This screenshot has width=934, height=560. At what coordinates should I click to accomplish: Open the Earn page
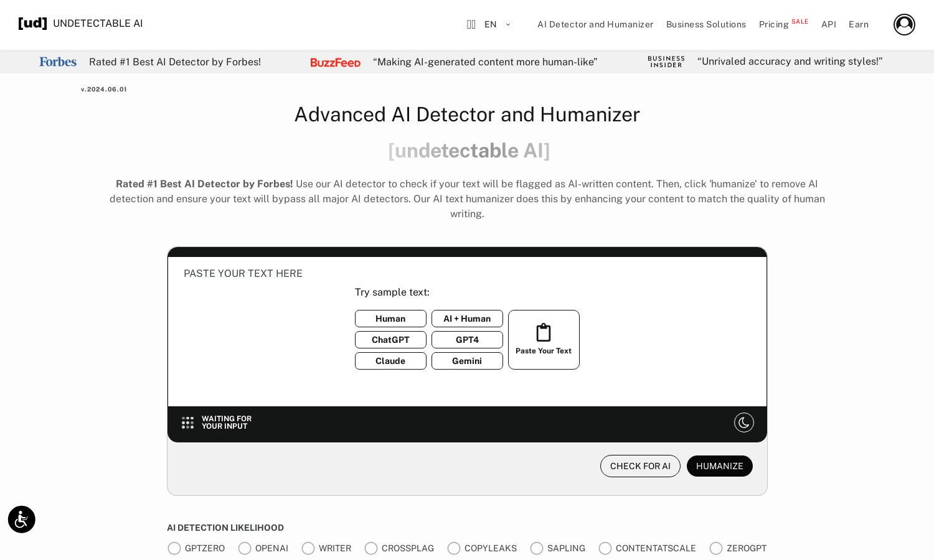coord(859,24)
